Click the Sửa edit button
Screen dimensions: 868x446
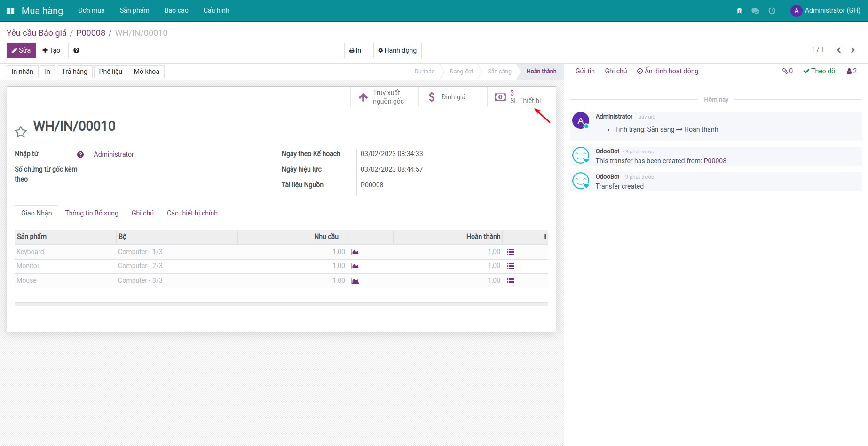pos(21,50)
